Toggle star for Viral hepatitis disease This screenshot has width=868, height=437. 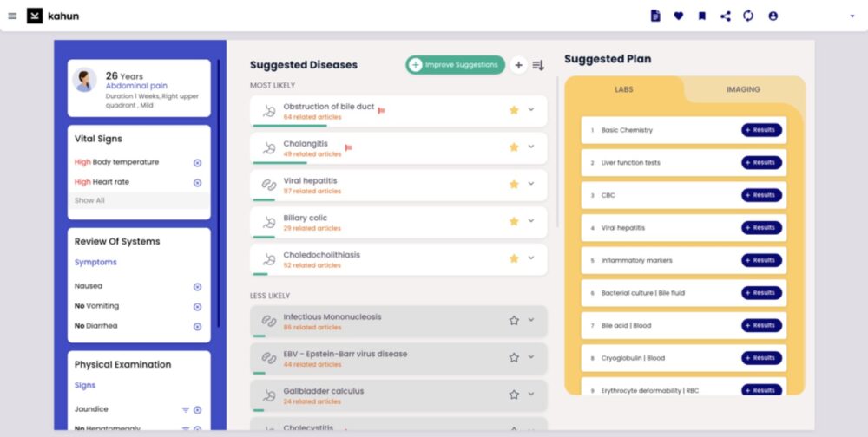(514, 184)
